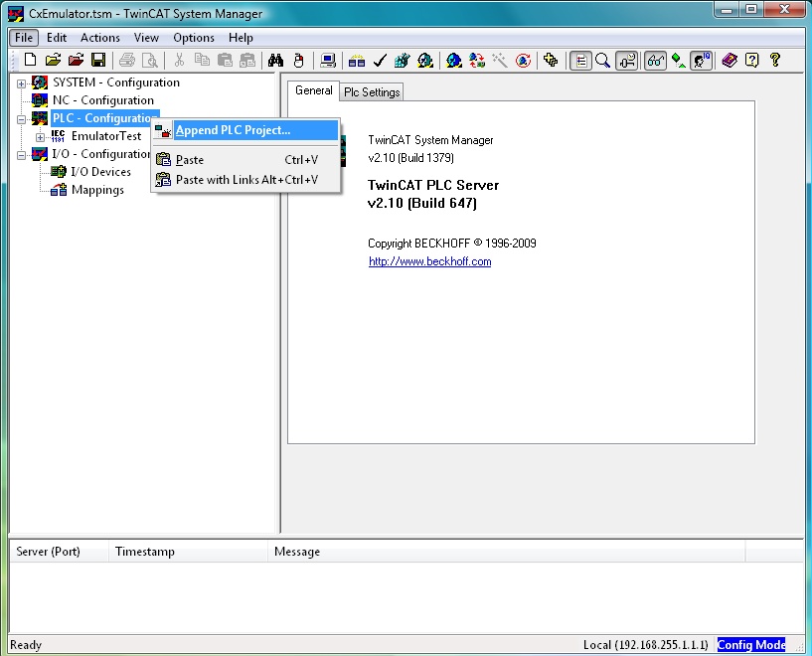Open the Actions menu
The image size is (812, 656).
point(100,38)
